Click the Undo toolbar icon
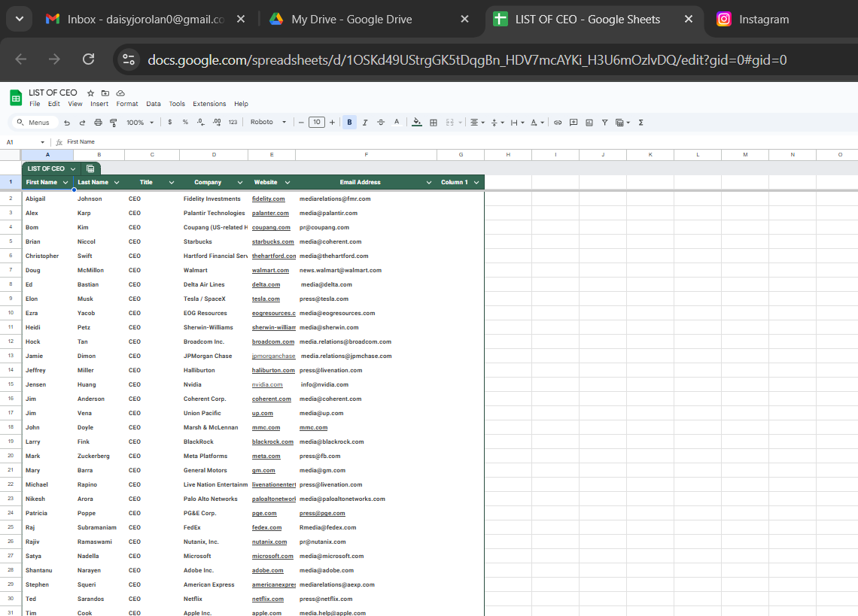 pos(67,123)
